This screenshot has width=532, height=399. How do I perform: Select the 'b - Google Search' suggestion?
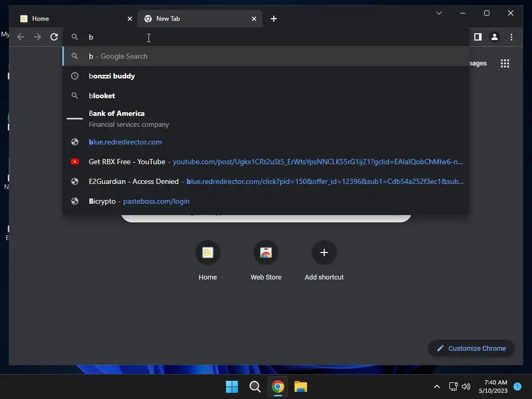[x=266, y=56]
